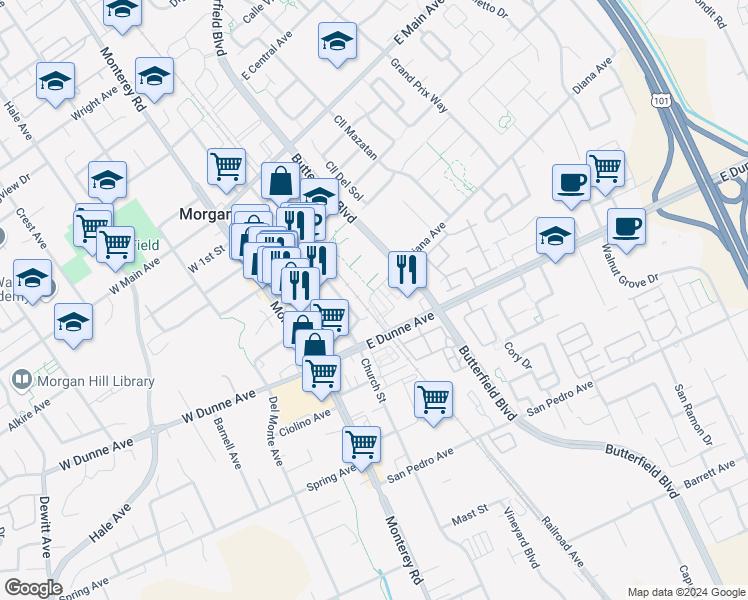Click the Dewitt Ave street label

44,527
